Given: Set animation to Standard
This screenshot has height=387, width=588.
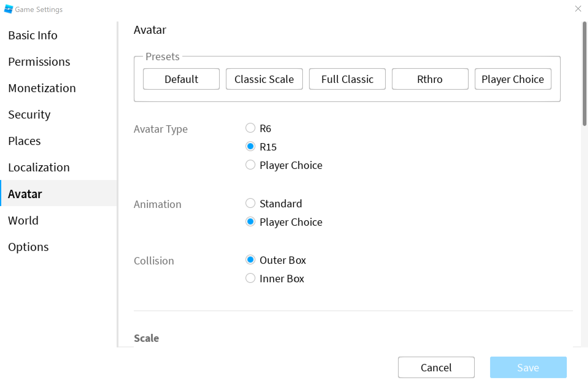Looking at the screenshot, I should click(x=250, y=203).
